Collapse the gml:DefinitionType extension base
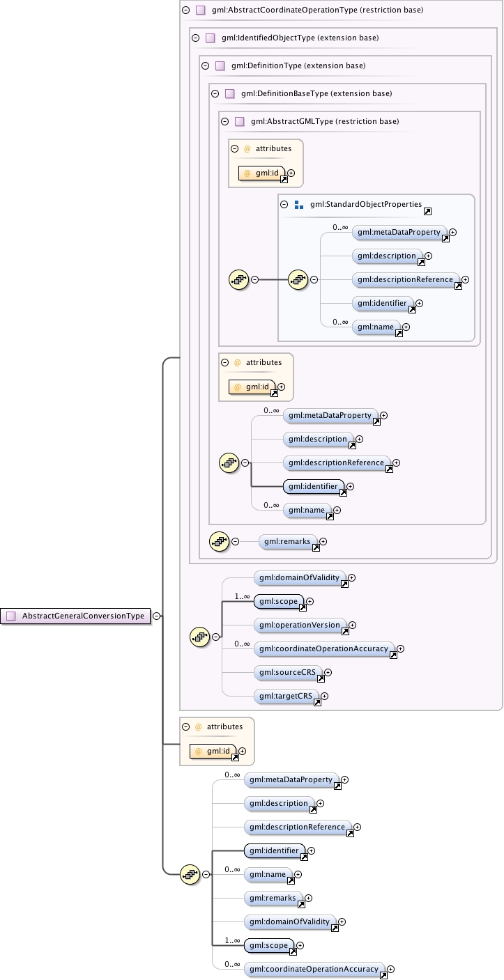The image size is (504, 980). (x=205, y=65)
